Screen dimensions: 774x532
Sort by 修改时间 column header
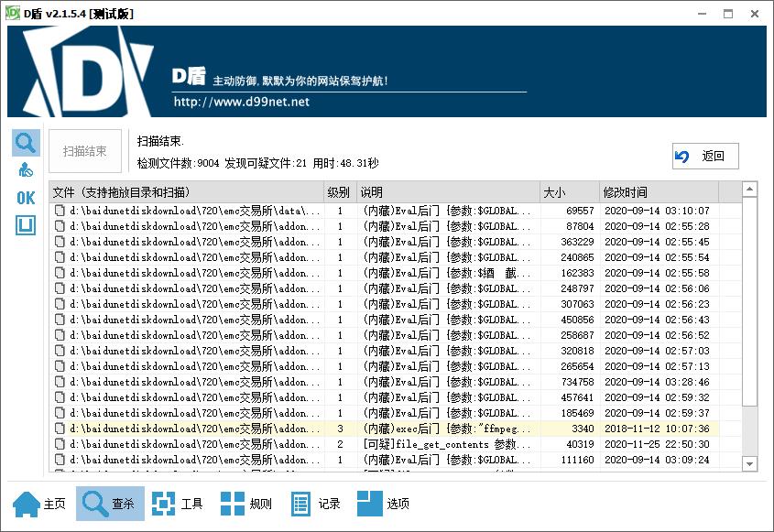pos(659,192)
